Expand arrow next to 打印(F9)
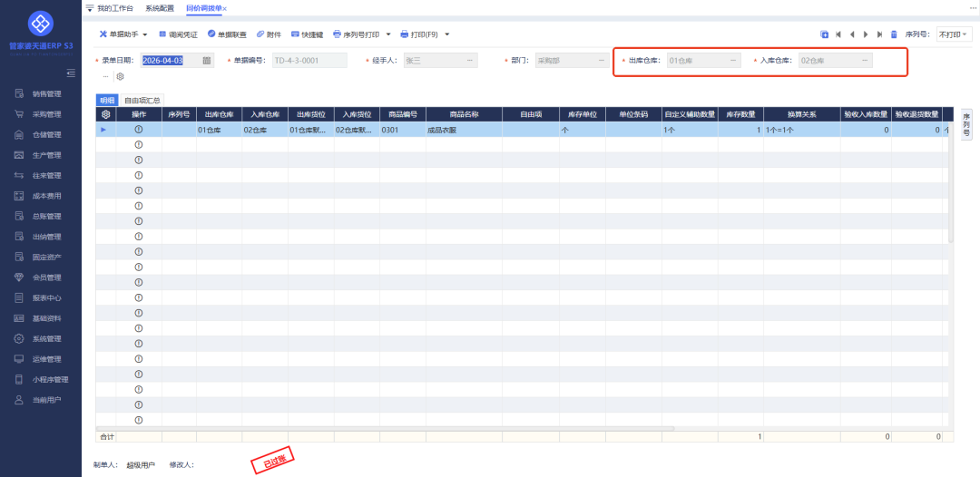This screenshot has height=477, width=980. [446, 34]
